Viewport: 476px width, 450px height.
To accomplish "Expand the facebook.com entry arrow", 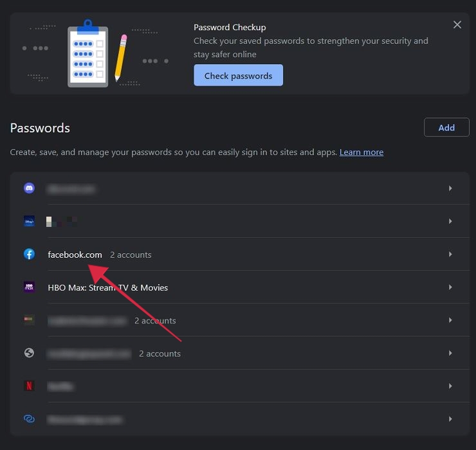I will 450,255.
